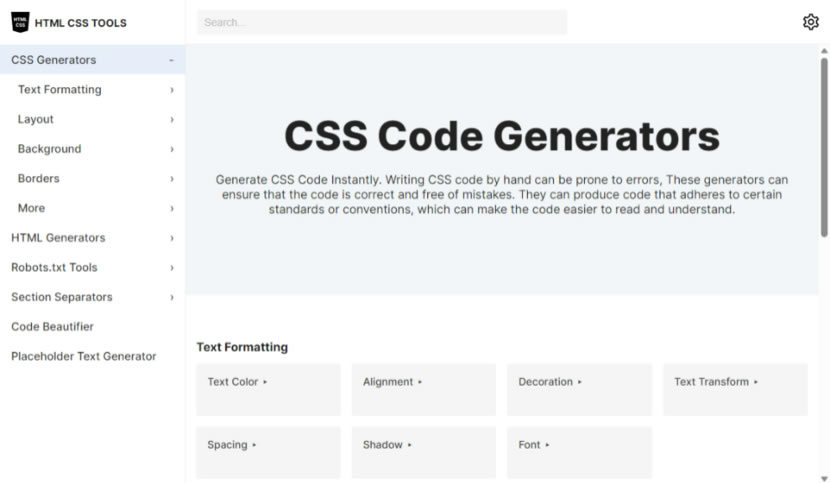This screenshot has height=483, width=830.
Task: Open Placeholder Text Generator
Action: [84, 356]
